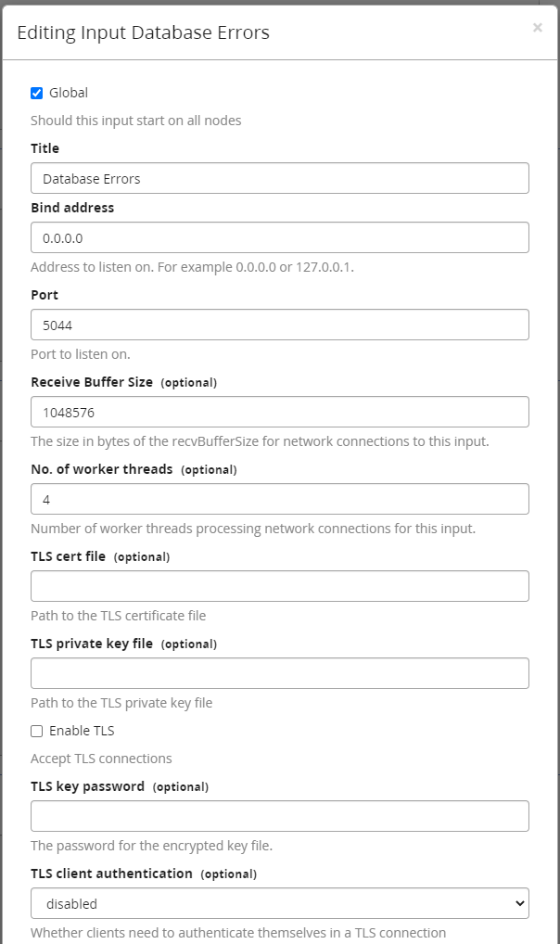
Task: Close the Editing Input dialog
Action: (x=537, y=28)
